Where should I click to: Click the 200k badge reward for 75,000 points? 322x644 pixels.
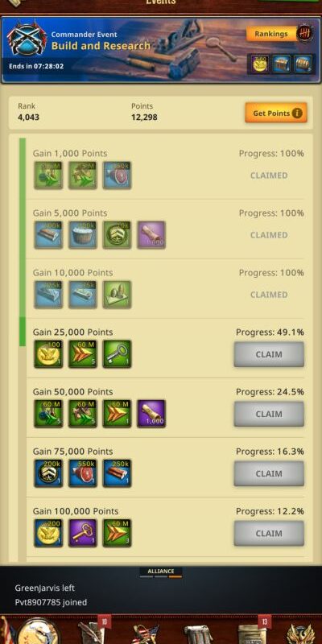[48, 473]
